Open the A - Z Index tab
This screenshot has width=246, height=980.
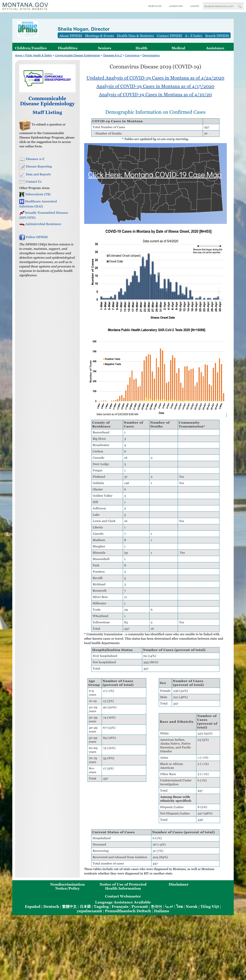194,36
